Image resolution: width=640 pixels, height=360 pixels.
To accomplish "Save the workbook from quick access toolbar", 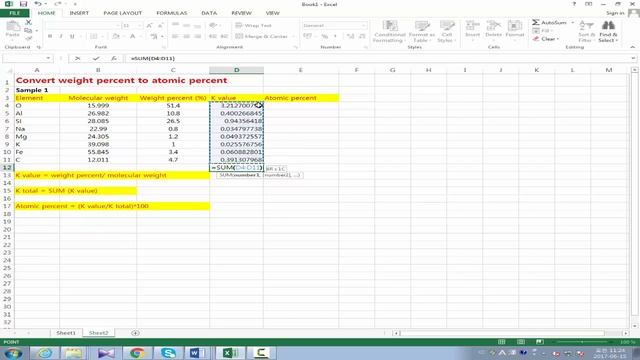I will click(x=23, y=4).
